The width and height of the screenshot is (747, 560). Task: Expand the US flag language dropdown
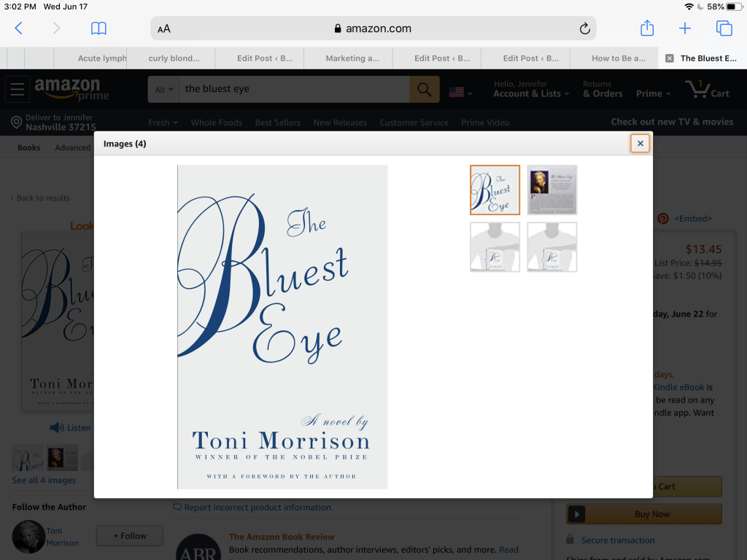tap(461, 93)
